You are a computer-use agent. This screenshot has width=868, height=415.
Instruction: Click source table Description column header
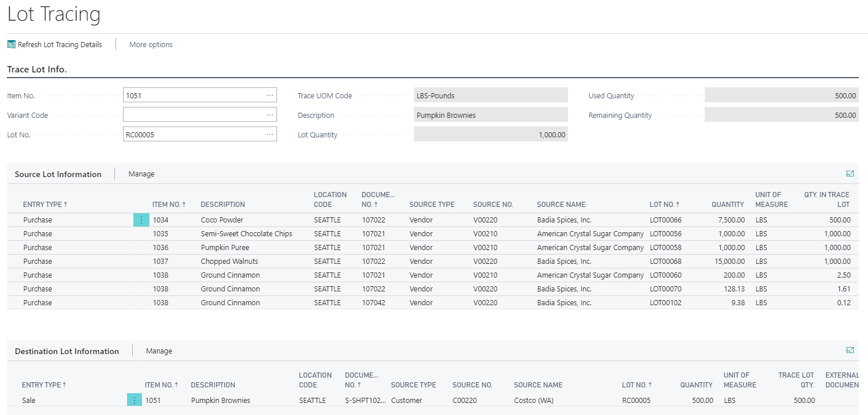(x=222, y=204)
